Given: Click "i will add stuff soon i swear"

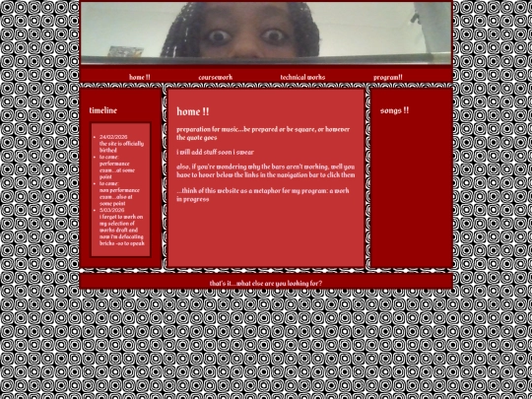Looking at the screenshot, I should click(215, 152).
